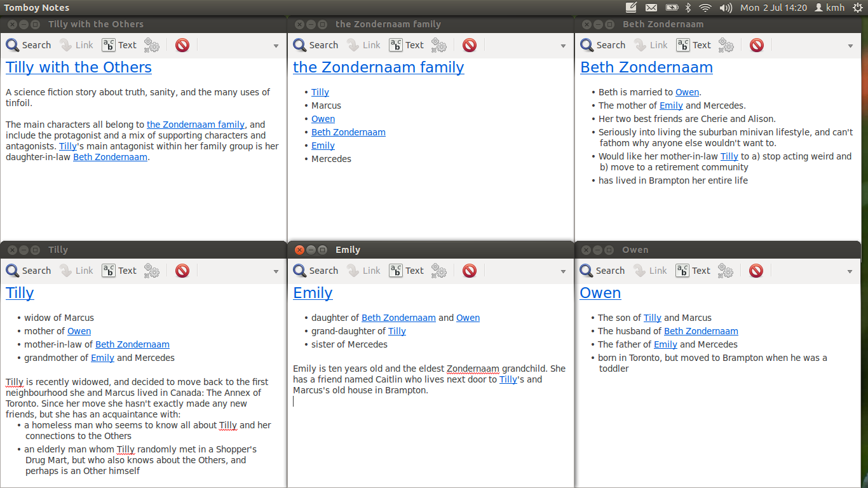Click tools gear in the Owen note window
Image resolution: width=868 pixels, height=488 pixels.
[725, 271]
